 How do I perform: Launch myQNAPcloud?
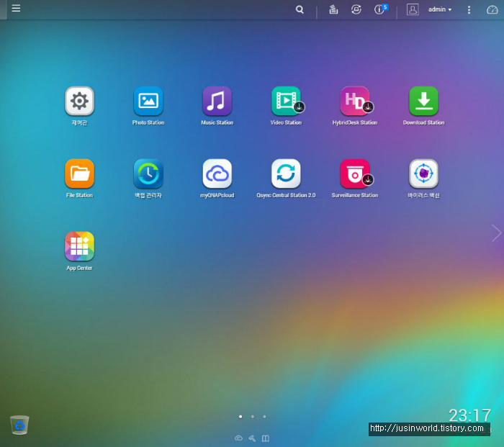pos(217,173)
